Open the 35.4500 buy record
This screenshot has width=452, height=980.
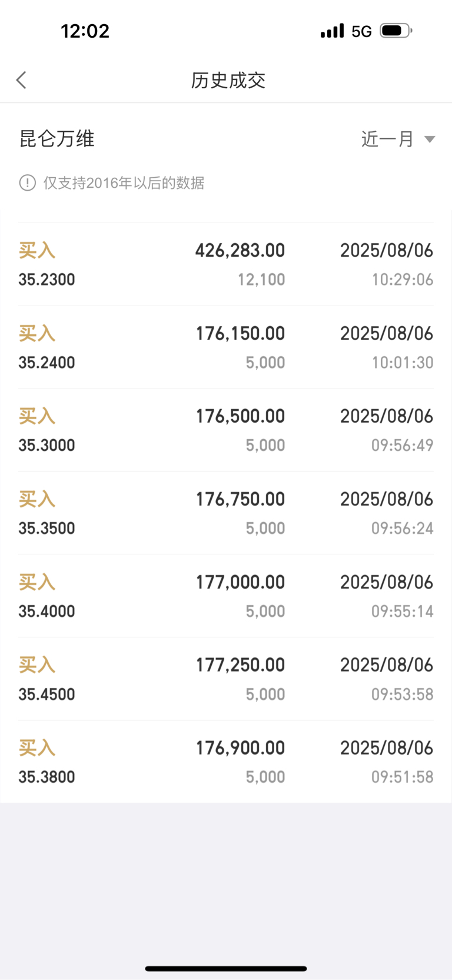226,679
